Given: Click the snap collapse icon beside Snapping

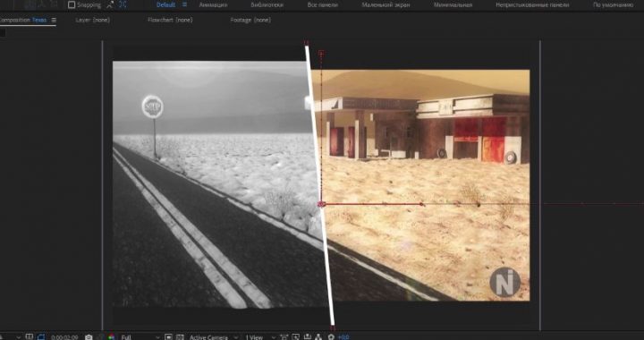Looking at the screenshot, I should (110, 5).
